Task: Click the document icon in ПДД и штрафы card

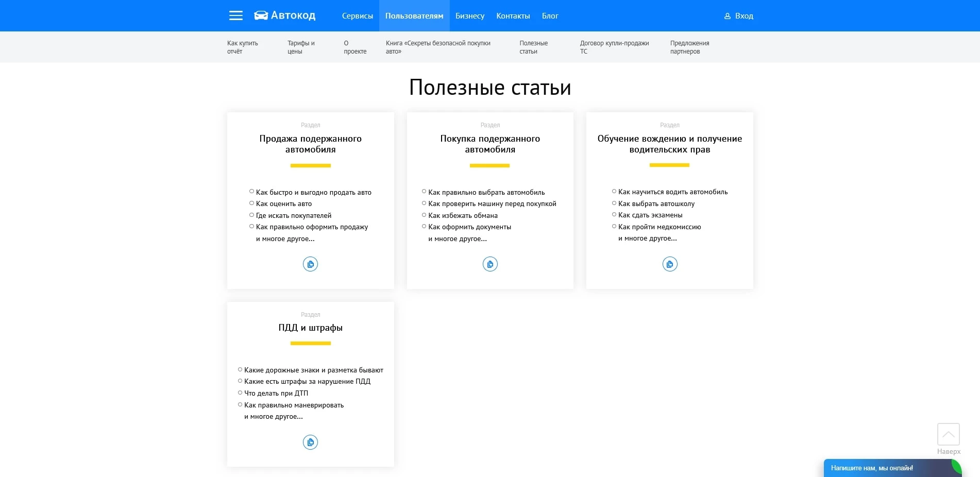Action: (x=310, y=442)
